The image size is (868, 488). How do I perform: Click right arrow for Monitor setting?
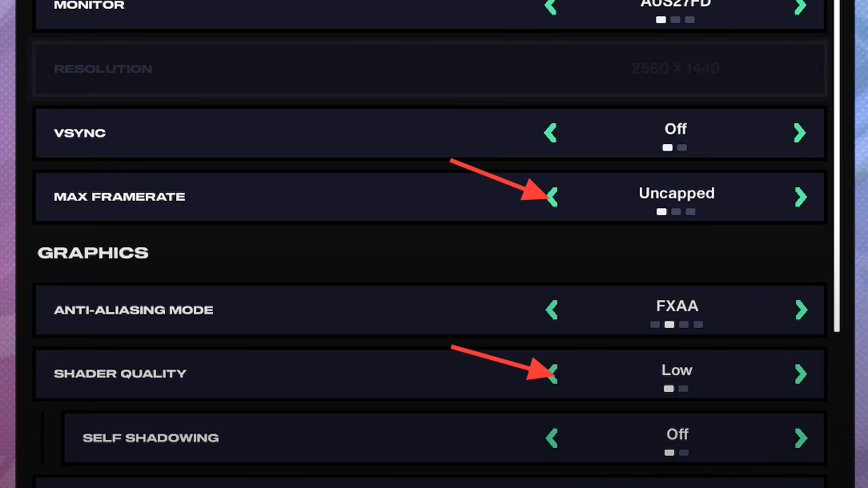pos(799,6)
